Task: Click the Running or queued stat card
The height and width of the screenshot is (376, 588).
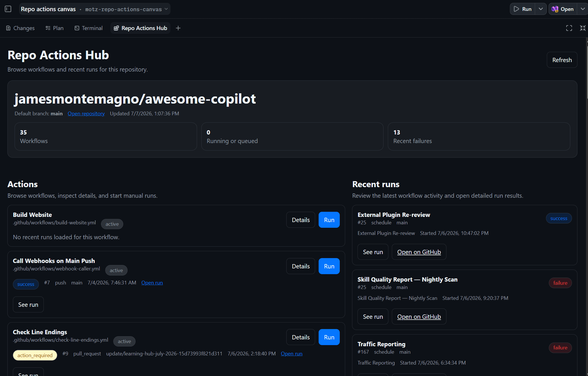Action: (292, 137)
